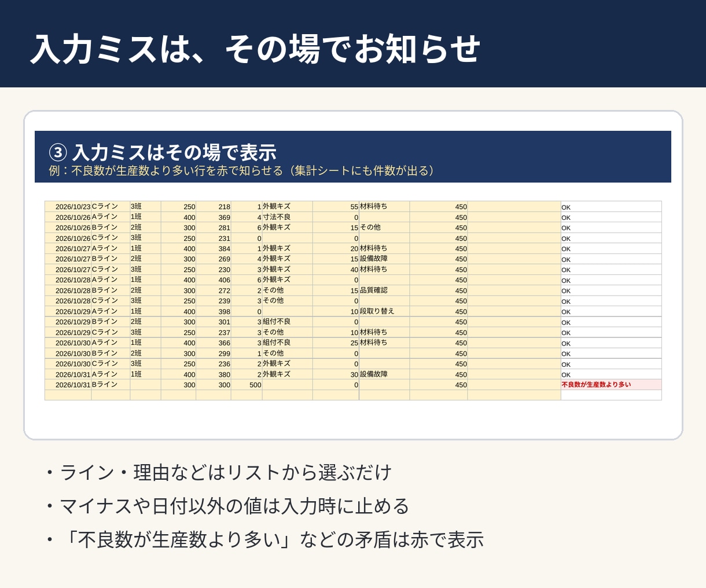The height and width of the screenshot is (588, 706).
Task: Select 3班 in the 2026/10/23 row
Action: pyautogui.click(x=145, y=207)
